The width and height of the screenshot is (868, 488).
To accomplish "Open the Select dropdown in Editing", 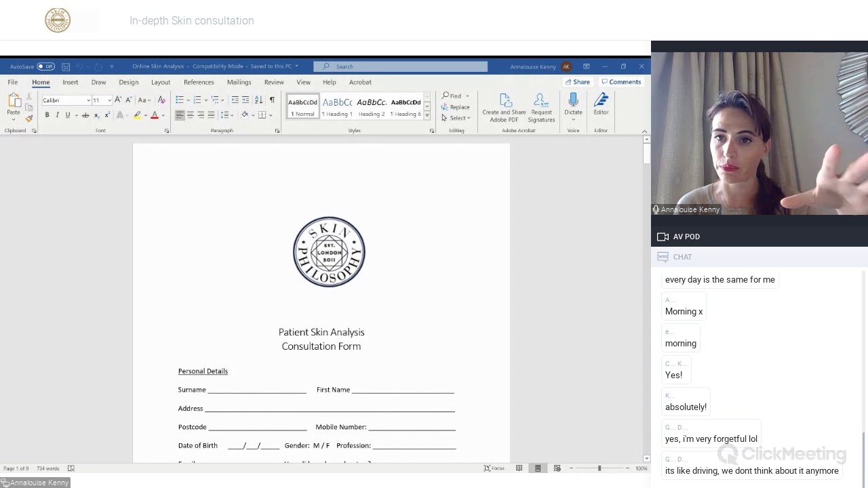I will (x=456, y=118).
